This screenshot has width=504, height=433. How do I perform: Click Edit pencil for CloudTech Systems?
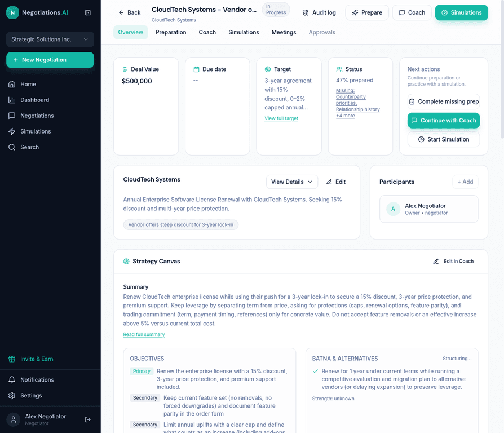click(336, 182)
